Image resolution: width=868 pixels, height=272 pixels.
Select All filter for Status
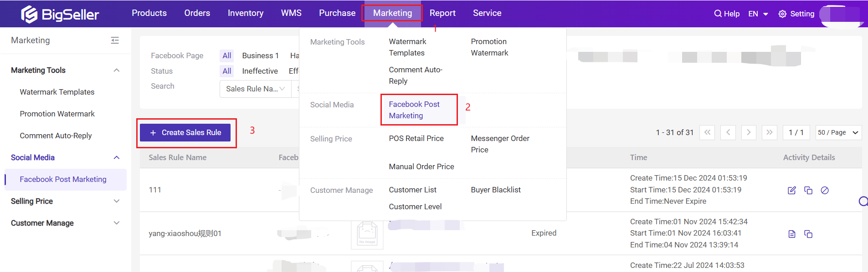[x=226, y=71]
